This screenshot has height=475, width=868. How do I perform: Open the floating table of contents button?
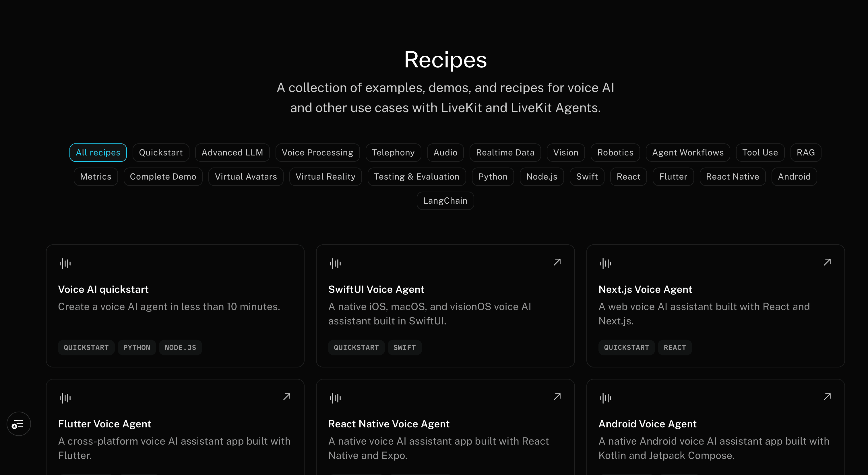[x=19, y=424]
